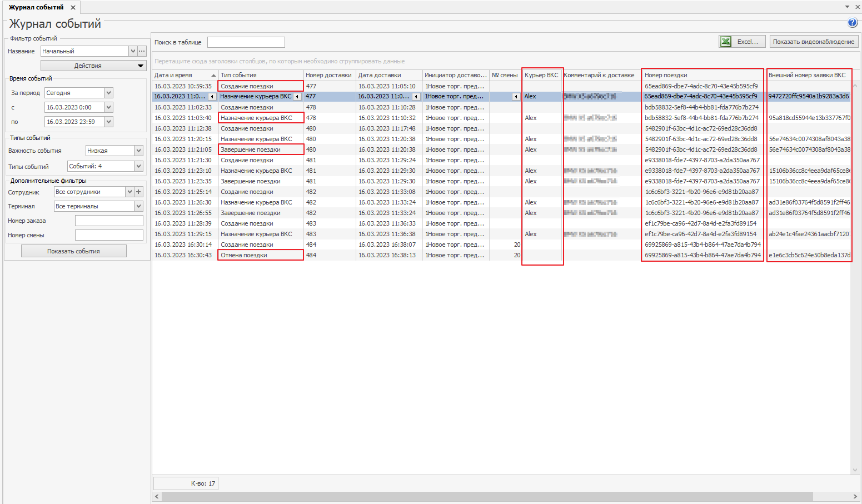
Task: Open tab list dropdown arrow at top right
Action: (x=847, y=7)
